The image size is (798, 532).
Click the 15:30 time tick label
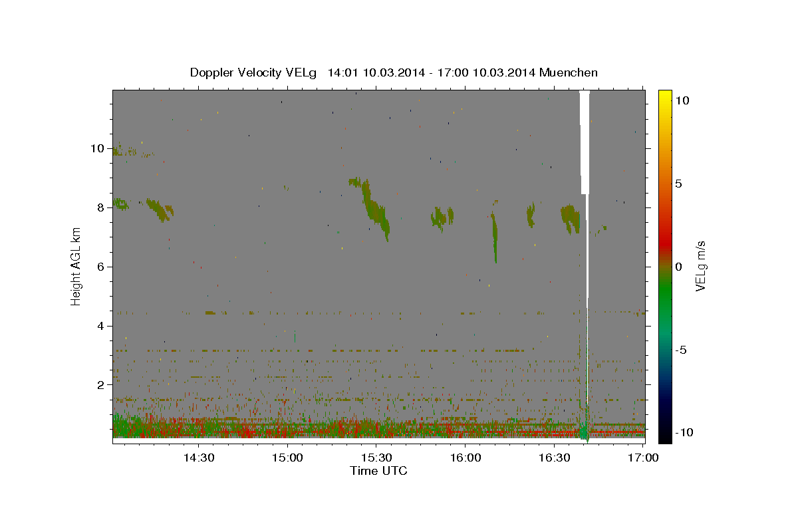tap(376, 458)
